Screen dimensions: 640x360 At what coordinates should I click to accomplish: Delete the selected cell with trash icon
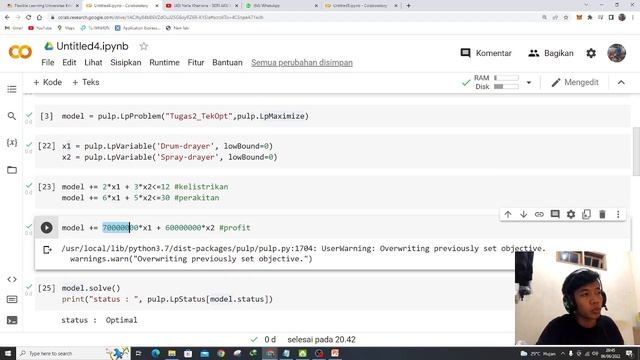[x=602, y=214]
